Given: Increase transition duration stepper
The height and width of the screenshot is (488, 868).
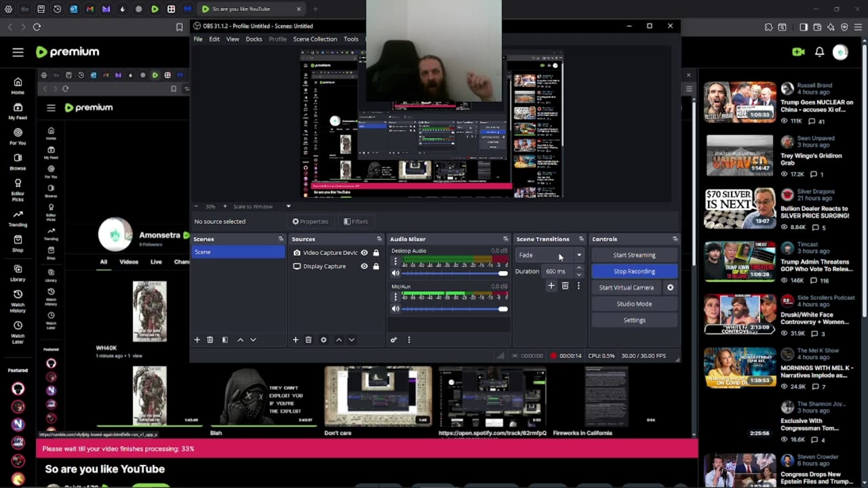Looking at the screenshot, I should coord(578,268).
